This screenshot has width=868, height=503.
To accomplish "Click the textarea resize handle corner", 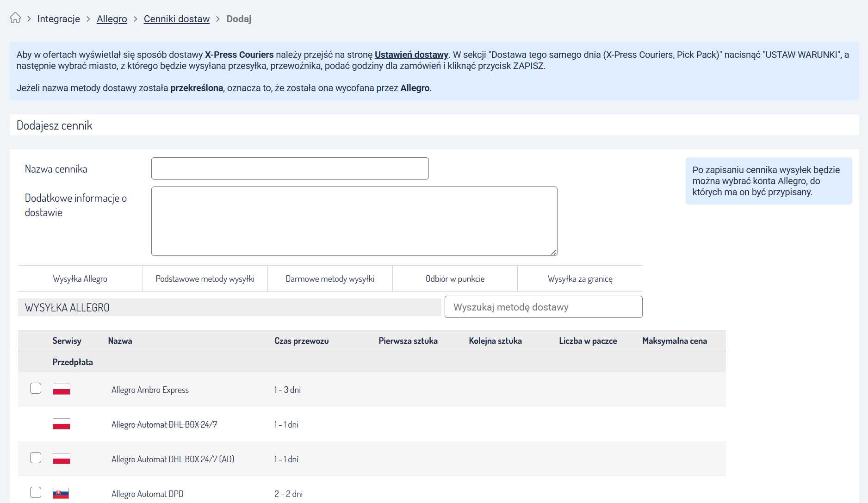I will click(554, 252).
